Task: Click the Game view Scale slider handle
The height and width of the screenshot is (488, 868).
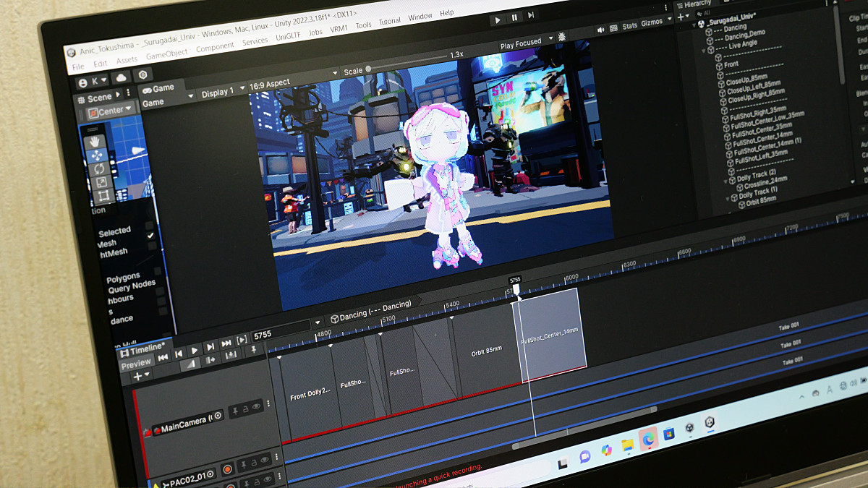Action: click(x=368, y=69)
